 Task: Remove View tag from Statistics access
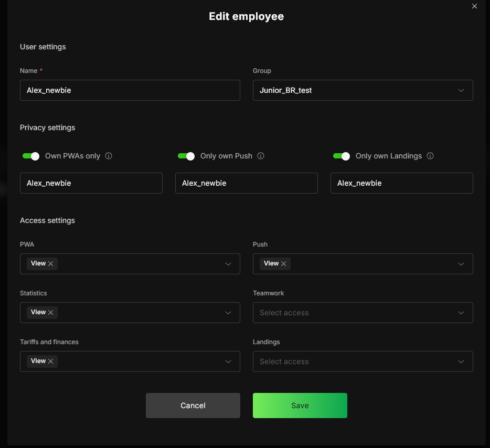click(x=50, y=313)
